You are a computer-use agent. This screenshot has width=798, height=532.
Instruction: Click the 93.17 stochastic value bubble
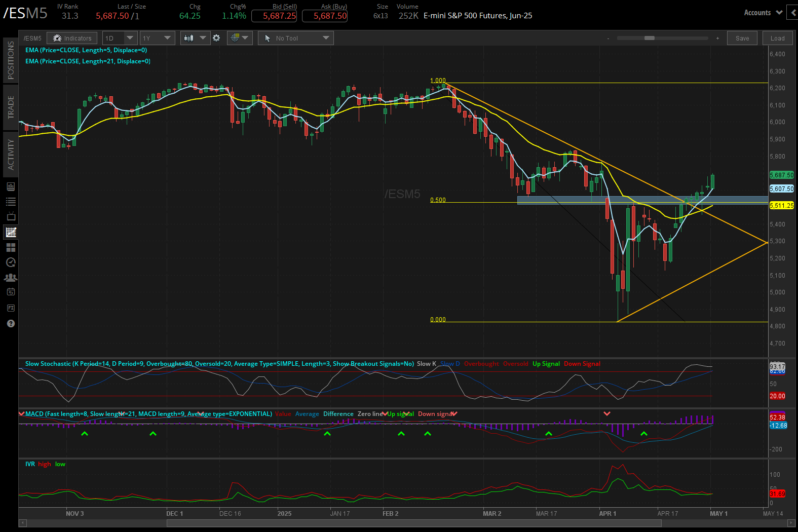[x=777, y=366]
